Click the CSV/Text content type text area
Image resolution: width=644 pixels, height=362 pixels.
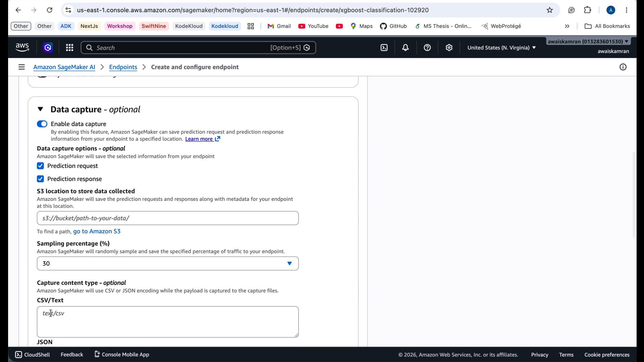coord(168,322)
